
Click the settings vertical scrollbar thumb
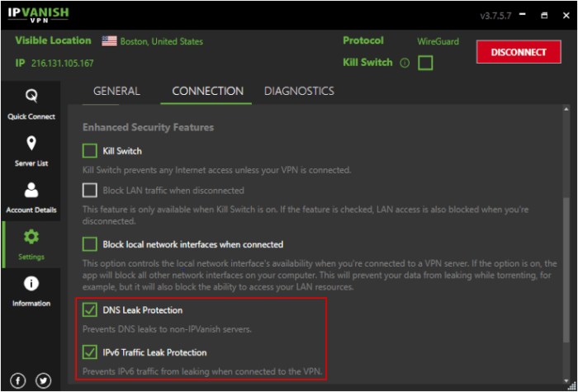click(567, 271)
